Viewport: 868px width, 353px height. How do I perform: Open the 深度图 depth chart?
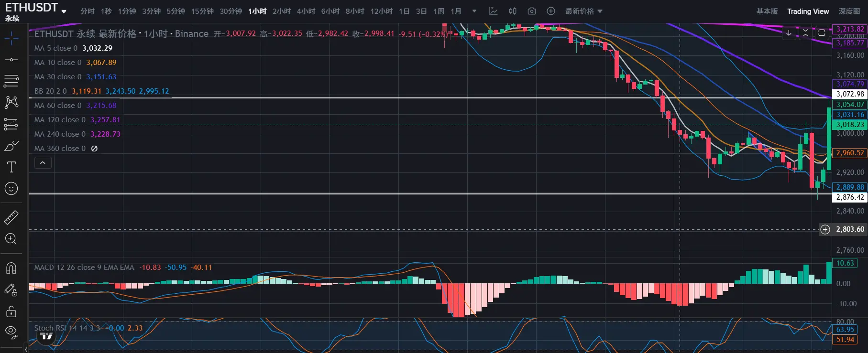[849, 11]
